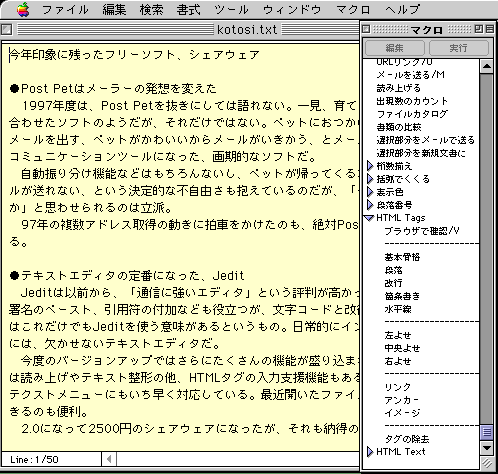Select the 改行 HTML tag macro
This screenshot has height=474, width=498.
click(x=393, y=283)
